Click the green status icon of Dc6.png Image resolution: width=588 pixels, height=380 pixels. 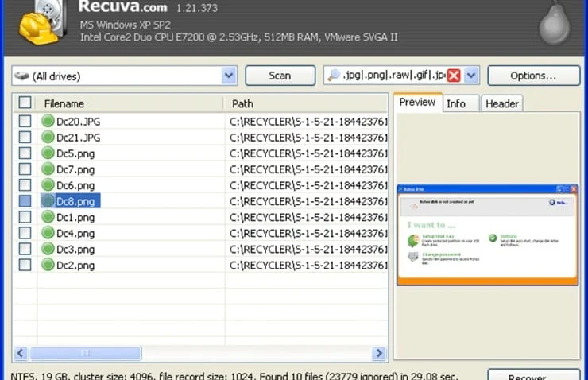point(48,185)
